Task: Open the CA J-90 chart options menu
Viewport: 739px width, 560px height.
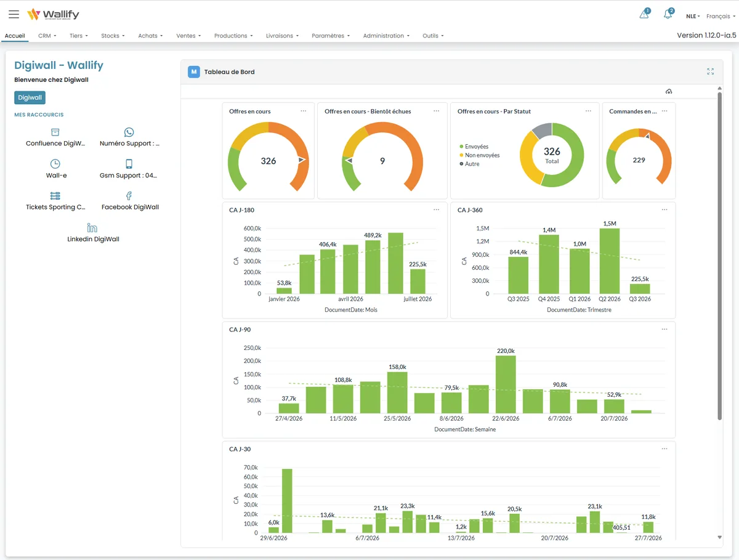Action: 664,329
